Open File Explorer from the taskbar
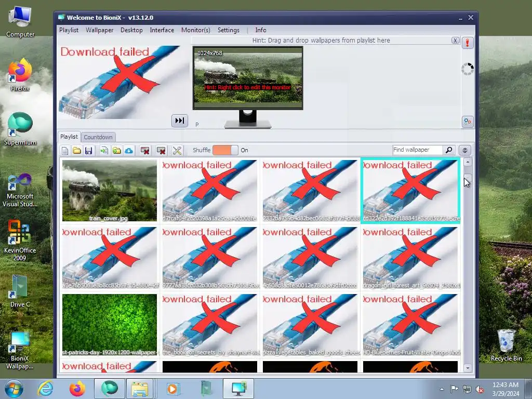 click(140, 389)
